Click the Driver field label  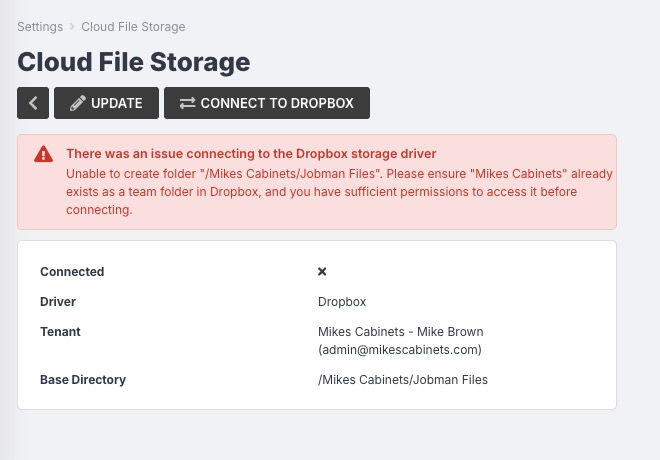(x=58, y=302)
